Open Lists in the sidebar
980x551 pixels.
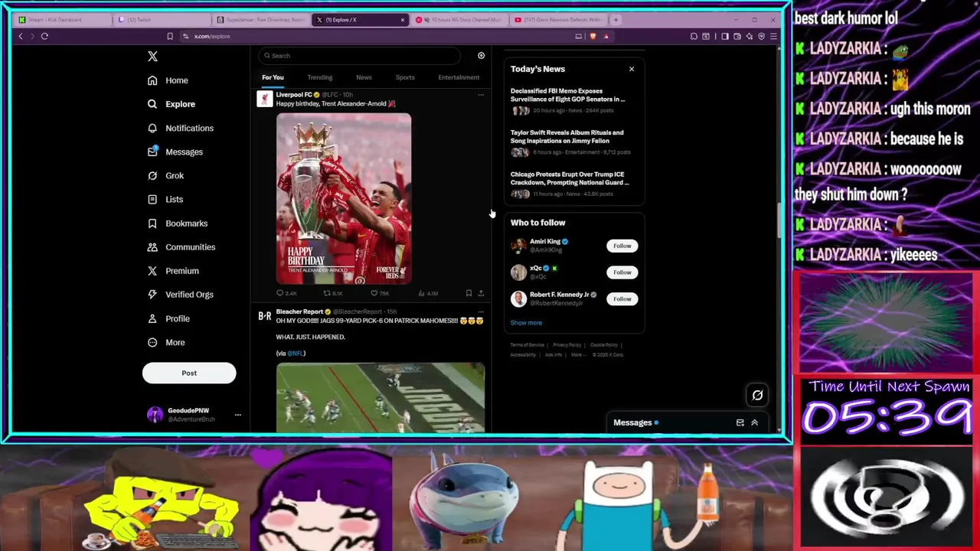click(165, 199)
